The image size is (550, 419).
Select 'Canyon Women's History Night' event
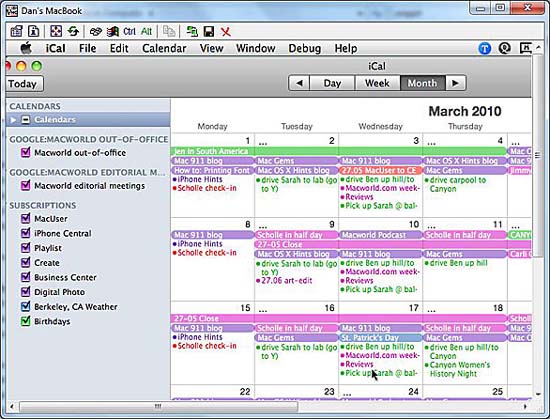(457, 369)
